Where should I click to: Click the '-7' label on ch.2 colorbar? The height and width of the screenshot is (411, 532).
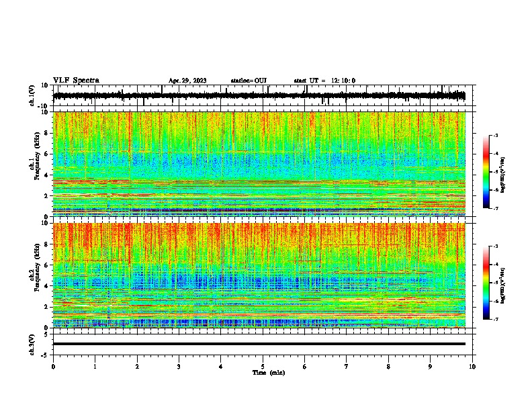495,320
